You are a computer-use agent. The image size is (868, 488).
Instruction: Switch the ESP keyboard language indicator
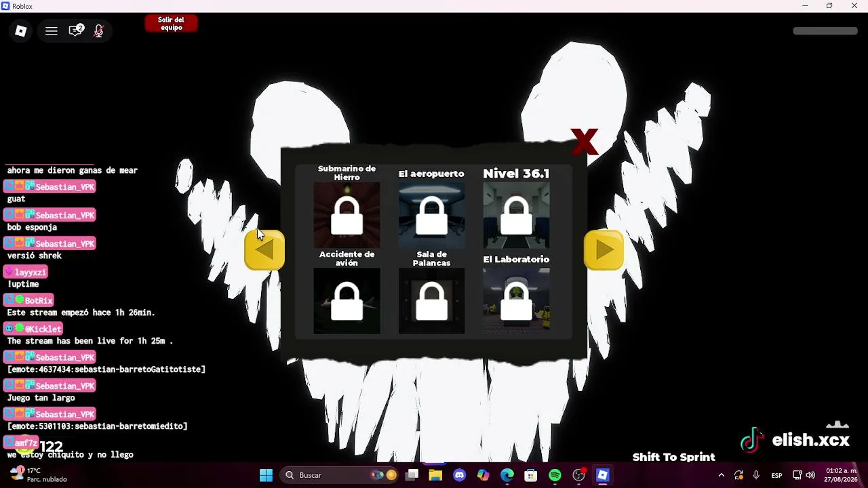pyautogui.click(x=776, y=475)
